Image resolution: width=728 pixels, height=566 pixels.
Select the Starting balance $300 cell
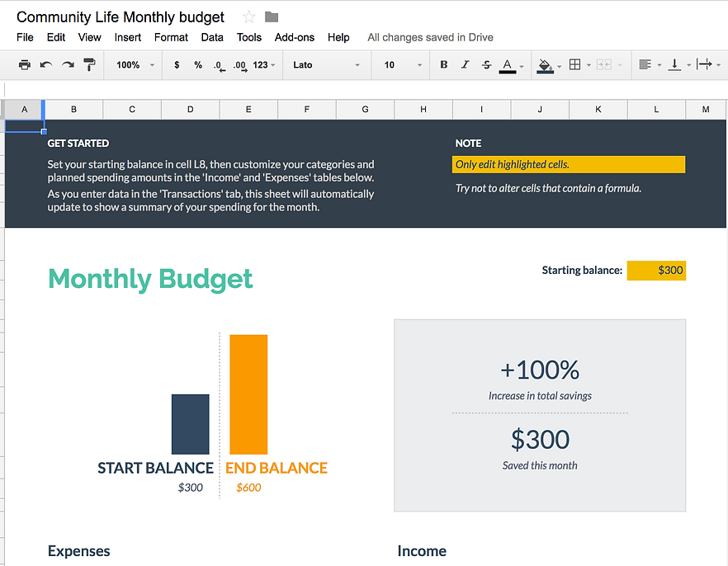pos(656,270)
